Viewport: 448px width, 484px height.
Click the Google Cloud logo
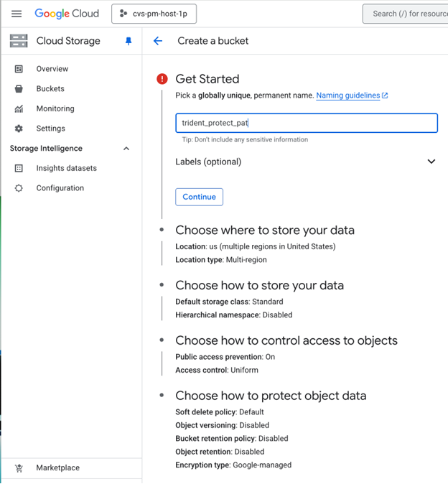[67, 14]
